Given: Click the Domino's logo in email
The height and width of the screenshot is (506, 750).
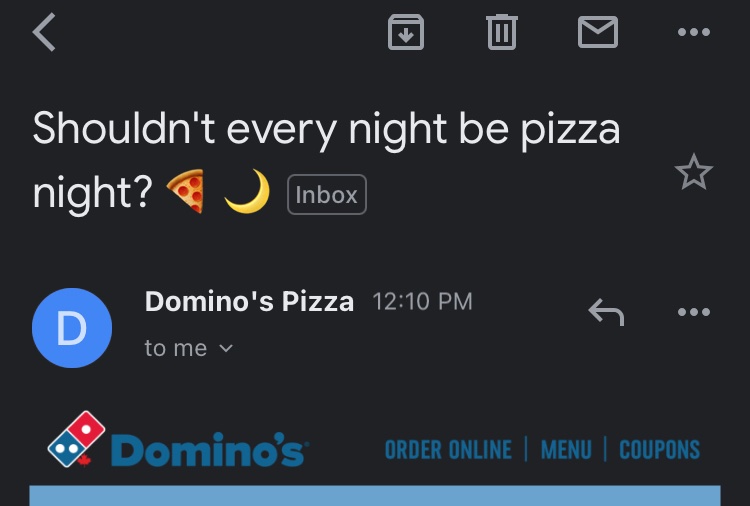Looking at the screenshot, I should coord(178,440).
